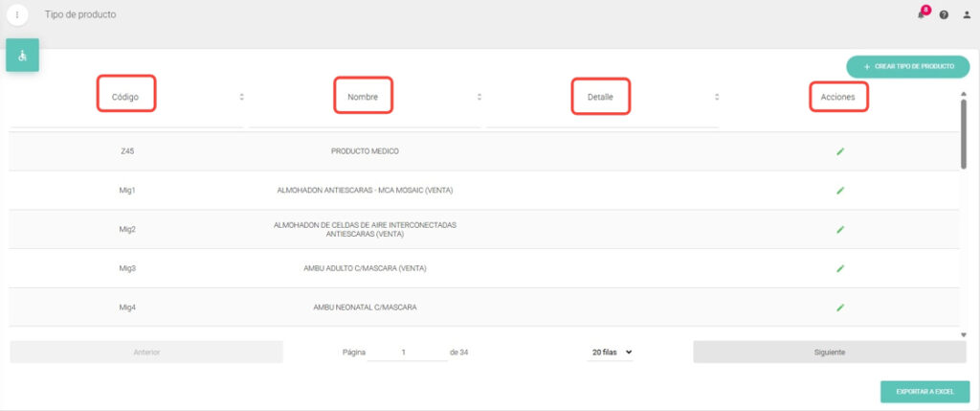This screenshot has width=980, height=411.
Task: Sort table by Código column arrows
Action: [x=242, y=97]
